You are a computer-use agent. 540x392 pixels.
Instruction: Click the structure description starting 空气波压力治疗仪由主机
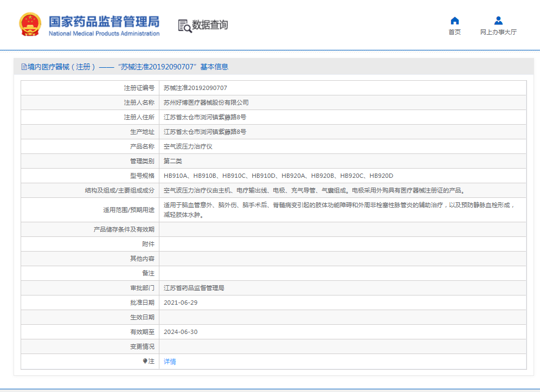(316, 190)
